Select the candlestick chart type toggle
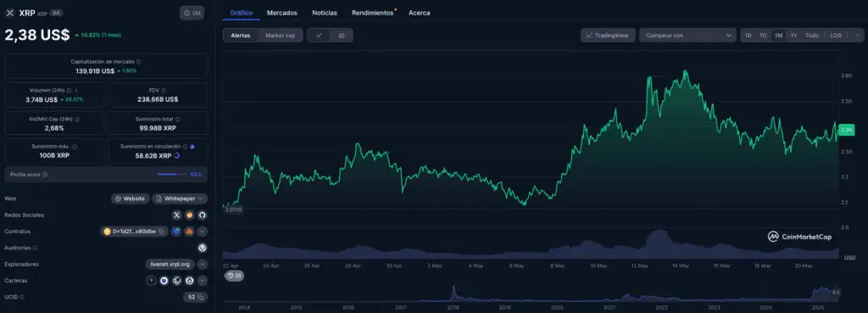 click(341, 36)
